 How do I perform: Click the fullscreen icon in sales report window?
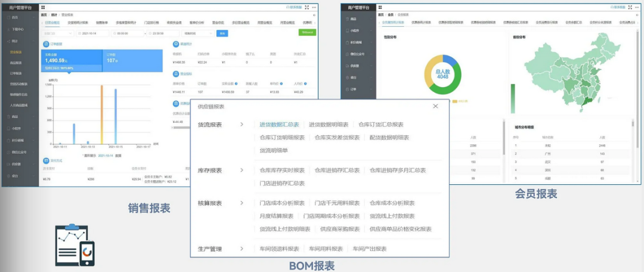point(306,8)
